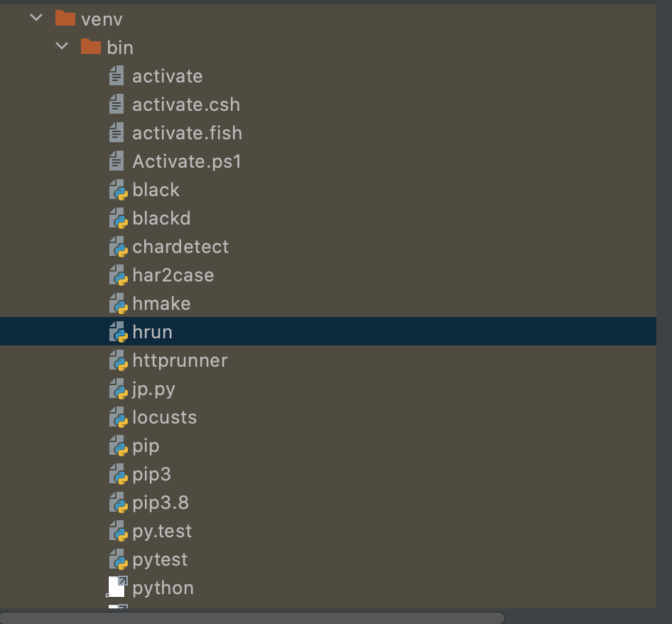672x624 pixels.
Task: Select the hmake file
Action: pyautogui.click(x=161, y=303)
